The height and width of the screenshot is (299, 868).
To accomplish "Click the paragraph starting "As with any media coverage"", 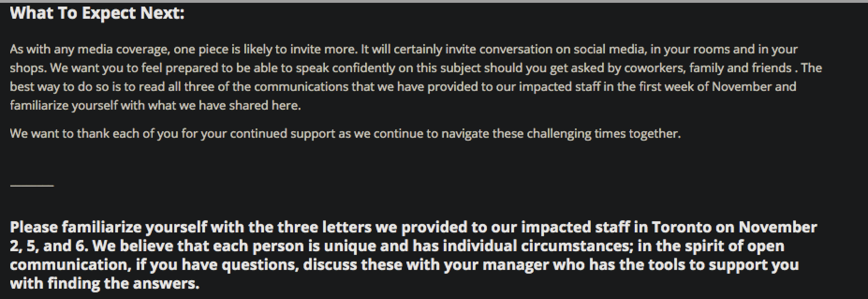I will pos(416,77).
